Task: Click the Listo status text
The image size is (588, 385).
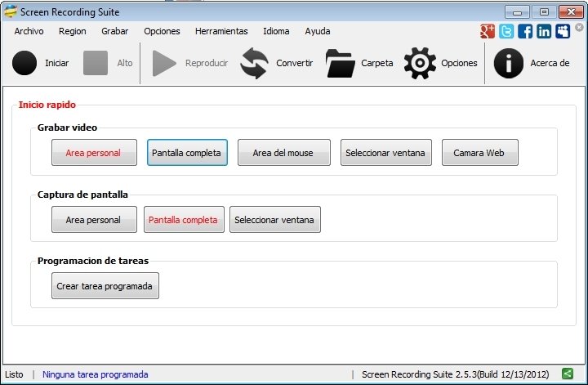Action: click(x=14, y=374)
